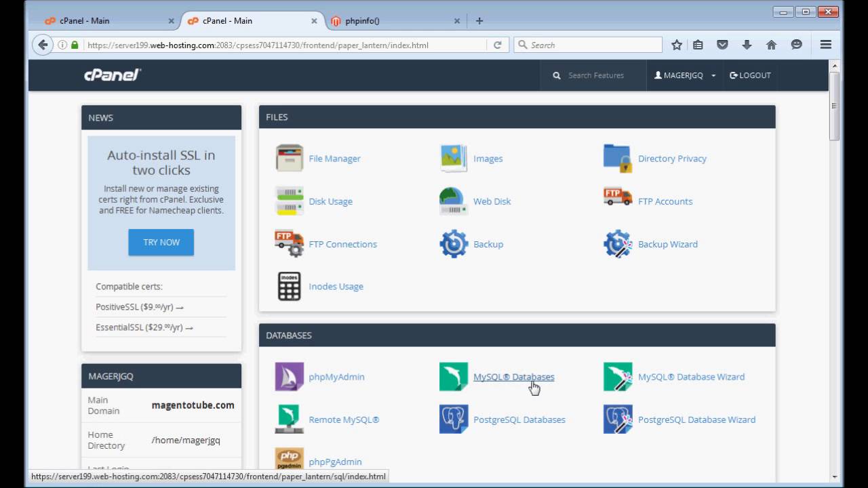Click the Inodes Usage text link
Screen dimensions: 868x488
pyautogui.click(x=336, y=287)
